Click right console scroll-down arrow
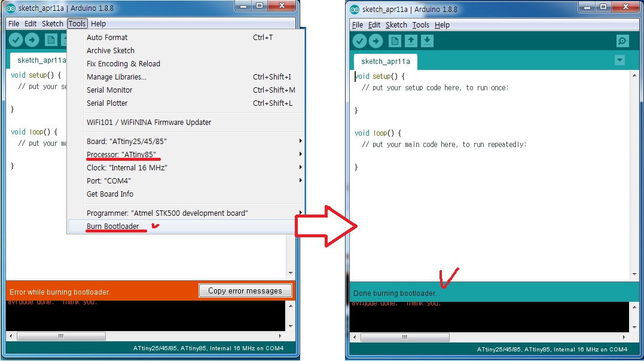The width and height of the screenshot is (644, 361). click(x=634, y=328)
